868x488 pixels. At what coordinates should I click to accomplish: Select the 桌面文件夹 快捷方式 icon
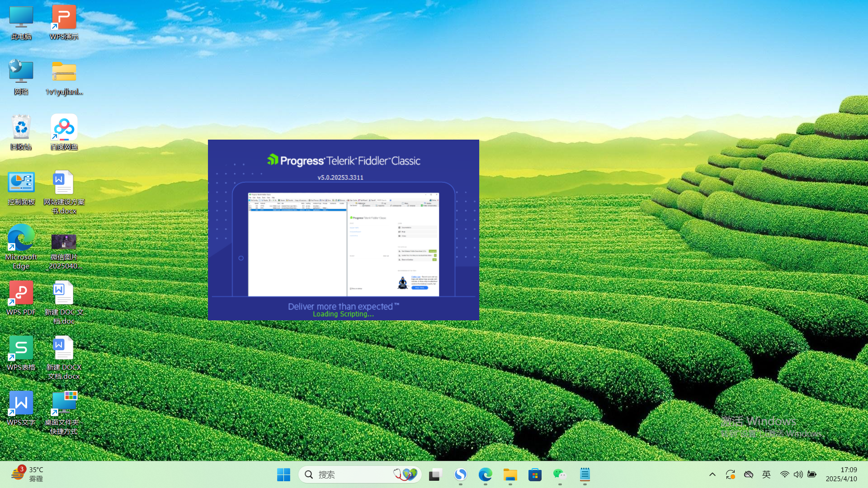[64, 413]
